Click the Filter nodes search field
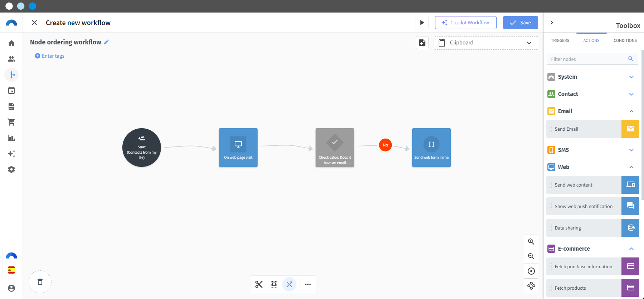The height and width of the screenshot is (299, 644). tap(592, 59)
